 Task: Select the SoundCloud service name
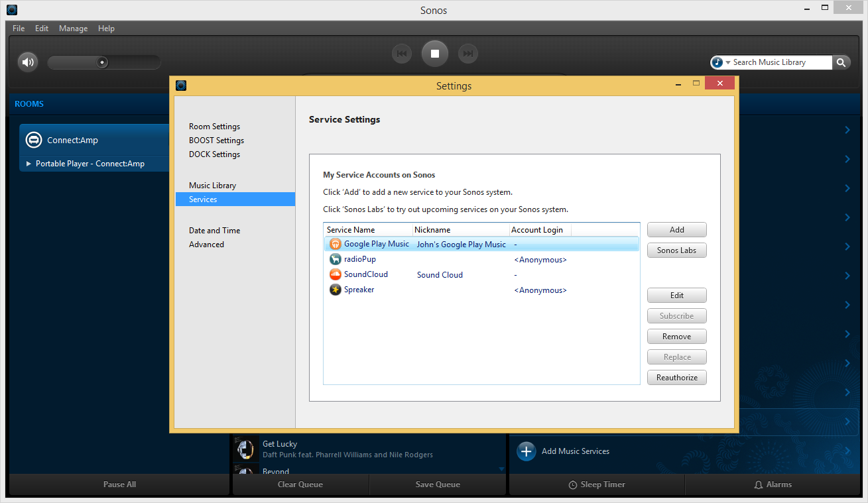click(x=366, y=274)
